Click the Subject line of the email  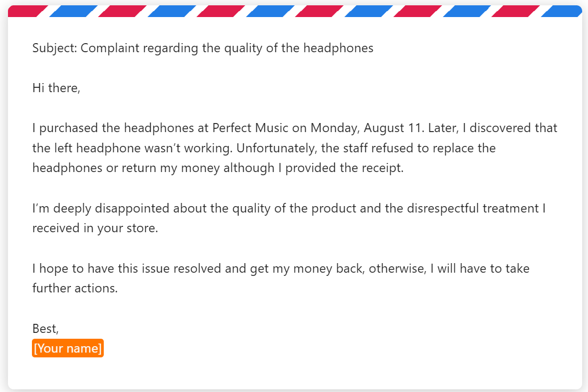203,48
